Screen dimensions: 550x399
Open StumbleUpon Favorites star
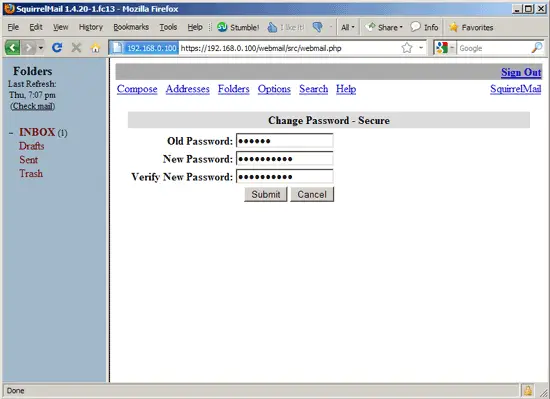click(471, 27)
